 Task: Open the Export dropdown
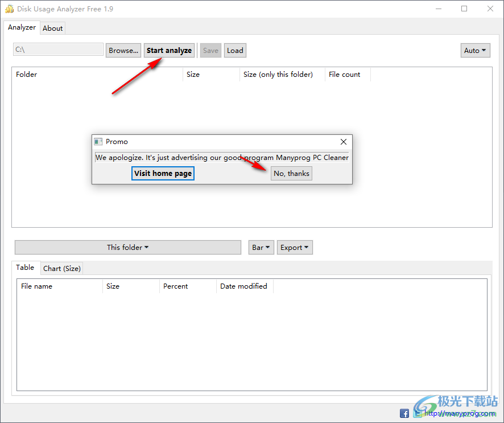coord(295,247)
